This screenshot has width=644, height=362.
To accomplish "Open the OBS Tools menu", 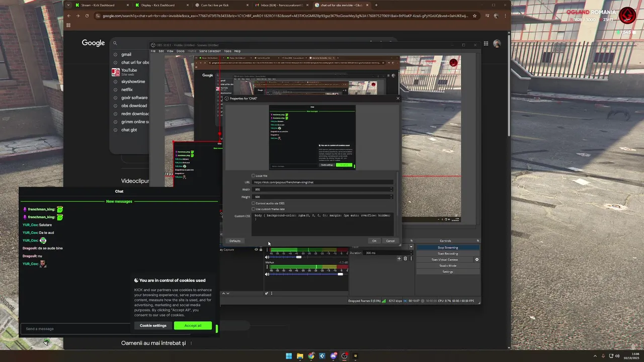I will (227, 51).
